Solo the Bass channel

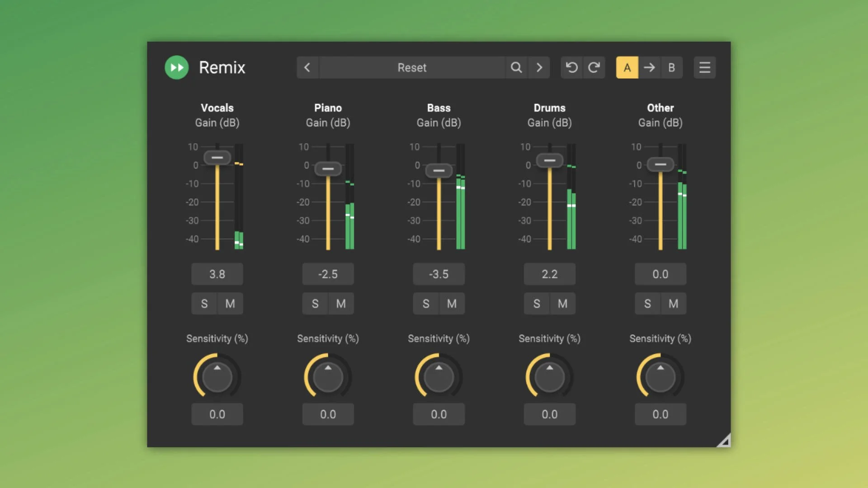coord(425,304)
